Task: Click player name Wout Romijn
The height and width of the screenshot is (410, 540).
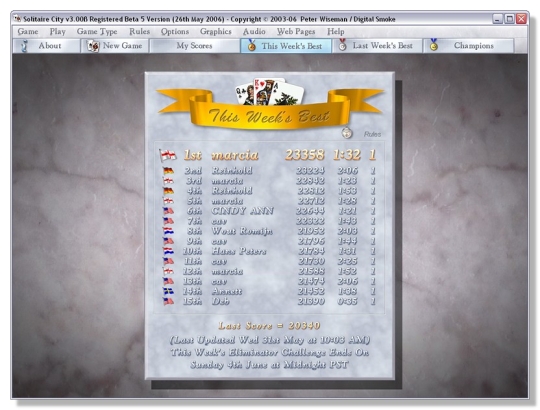Action: pyautogui.click(x=242, y=231)
